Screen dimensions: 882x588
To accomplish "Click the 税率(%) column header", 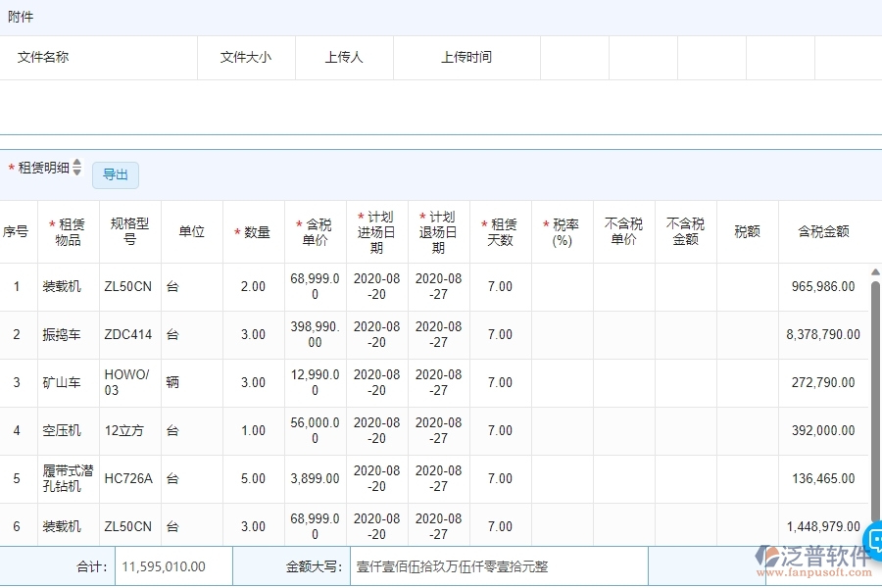I will tap(562, 230).
